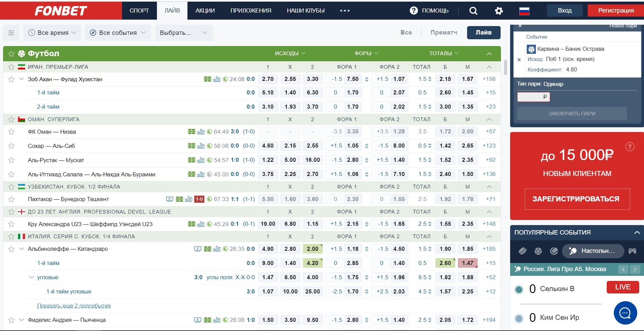The height and width of the screenshot is (331, 644).
Task: Switch filter to Прематч
Action: tap(444, 32)
